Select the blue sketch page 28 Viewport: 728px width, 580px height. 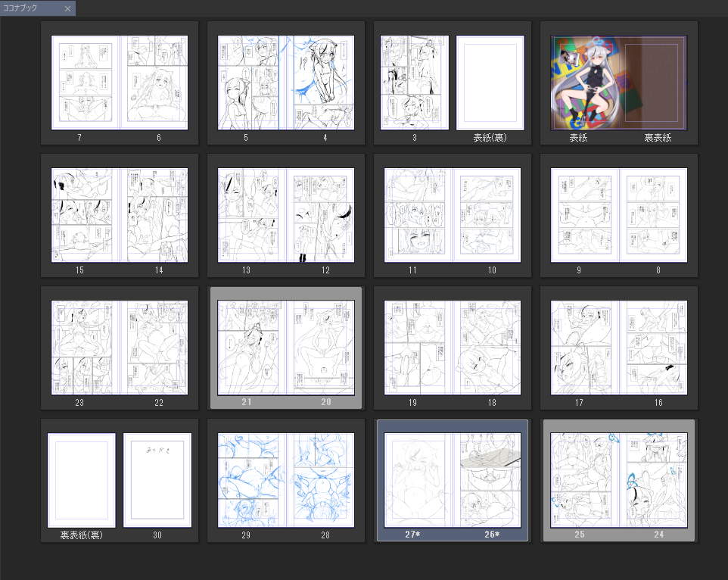[x=320, y=480]
